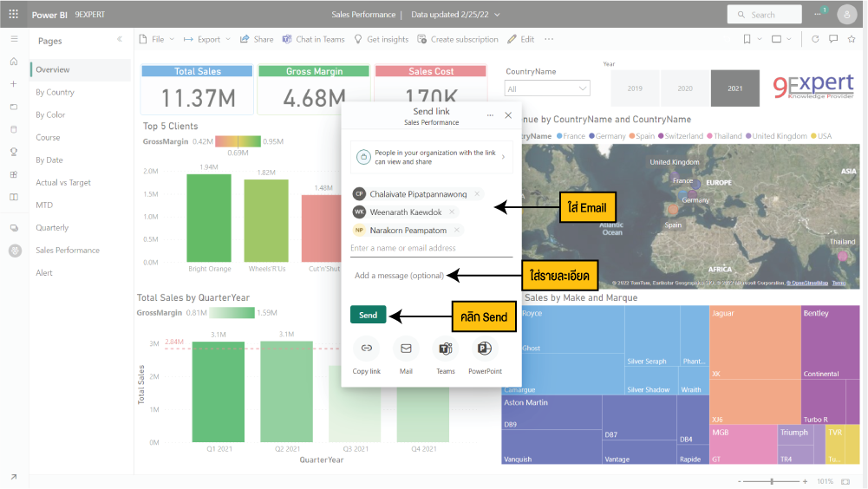Share via Mail icon

pyautogui.click(x=406, y=349)
